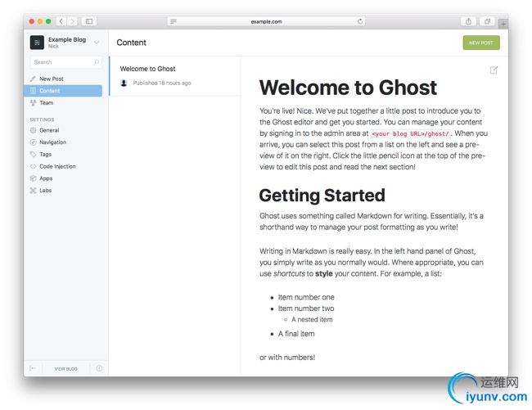Select the Content sidebar item

coord(63,91)
